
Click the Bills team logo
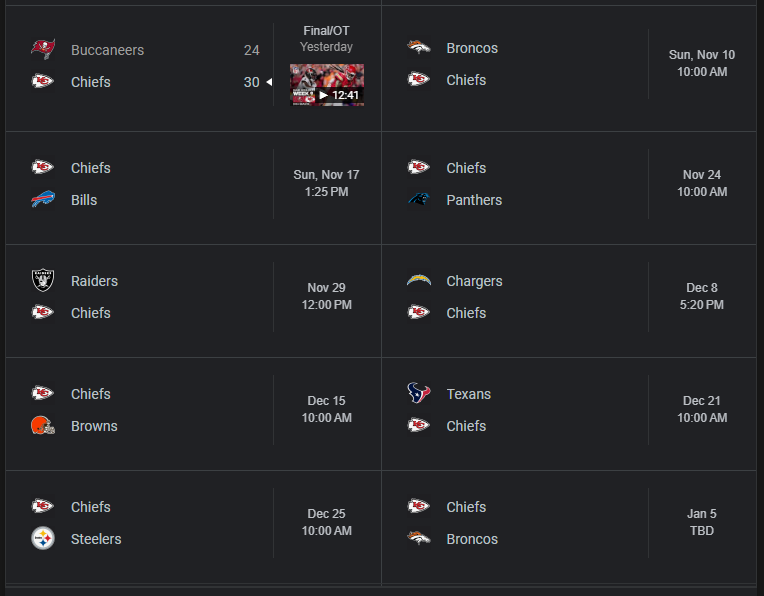(x=42, y=200)
